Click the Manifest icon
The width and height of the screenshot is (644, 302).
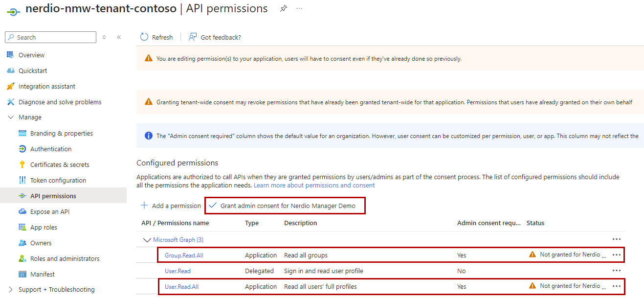tap(22, 274)
